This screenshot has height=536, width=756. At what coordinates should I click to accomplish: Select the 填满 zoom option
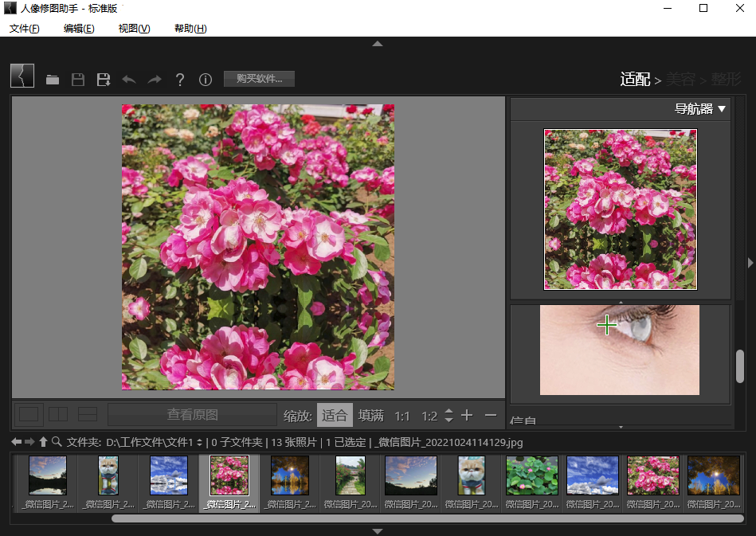(370, 415)
